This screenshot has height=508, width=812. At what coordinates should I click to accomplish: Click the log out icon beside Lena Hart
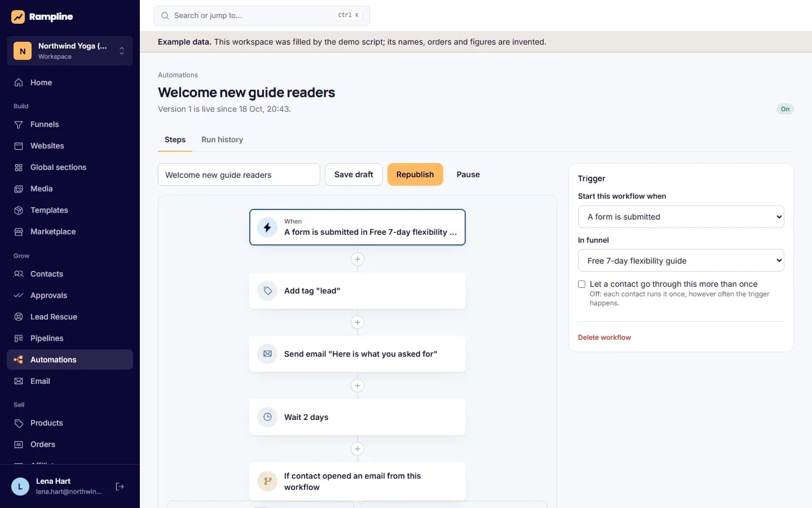tap(120, 487)
